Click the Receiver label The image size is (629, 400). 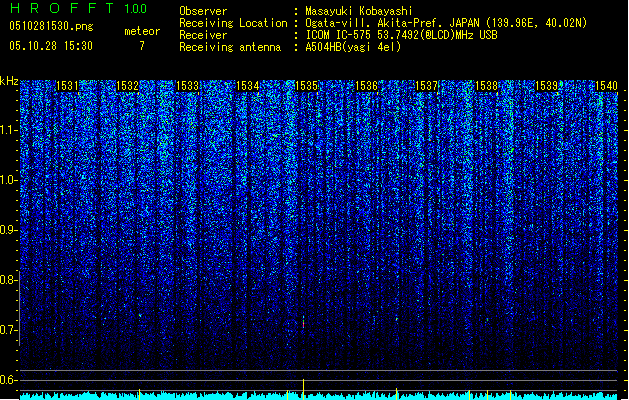(203, 35)
